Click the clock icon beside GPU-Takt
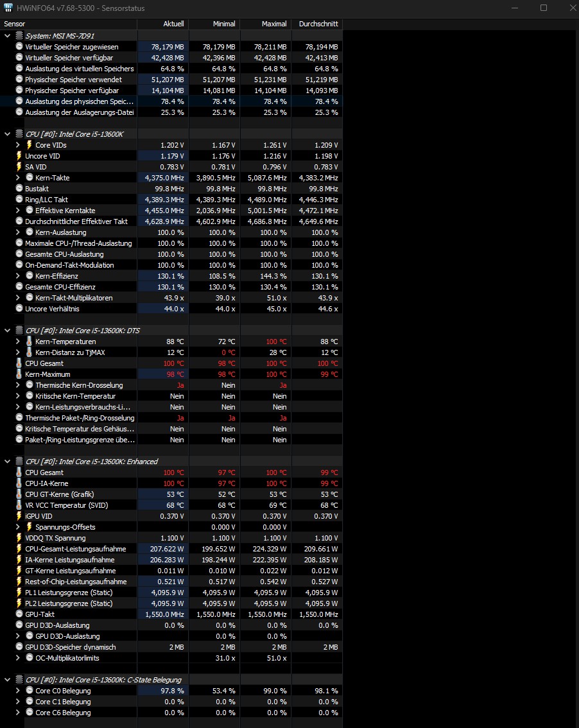This screenshot has height=728, width=579. click(19, 614)
